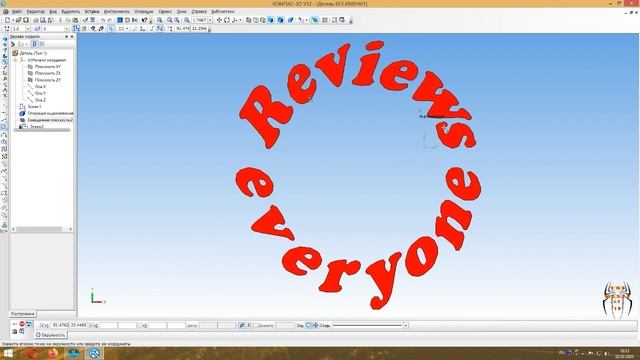Click the Cut scissors icon
640x360 pixels.
60,20
